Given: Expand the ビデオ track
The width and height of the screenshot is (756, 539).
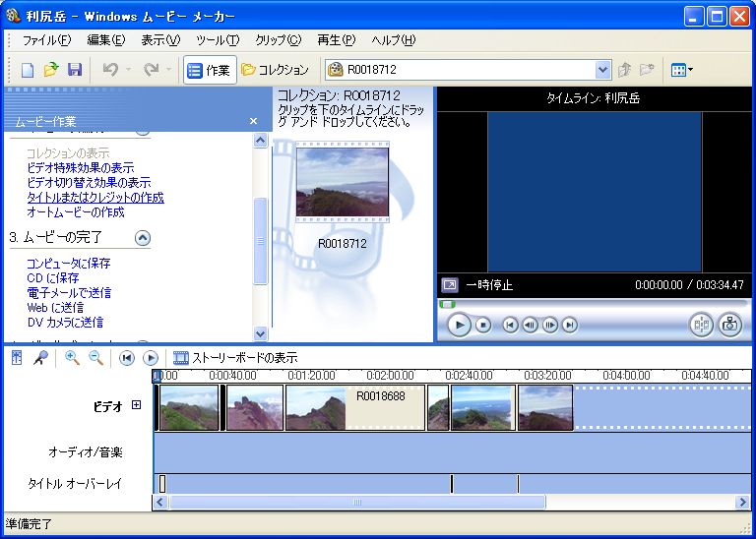Looking at the screenshot, I should (136, 404).
